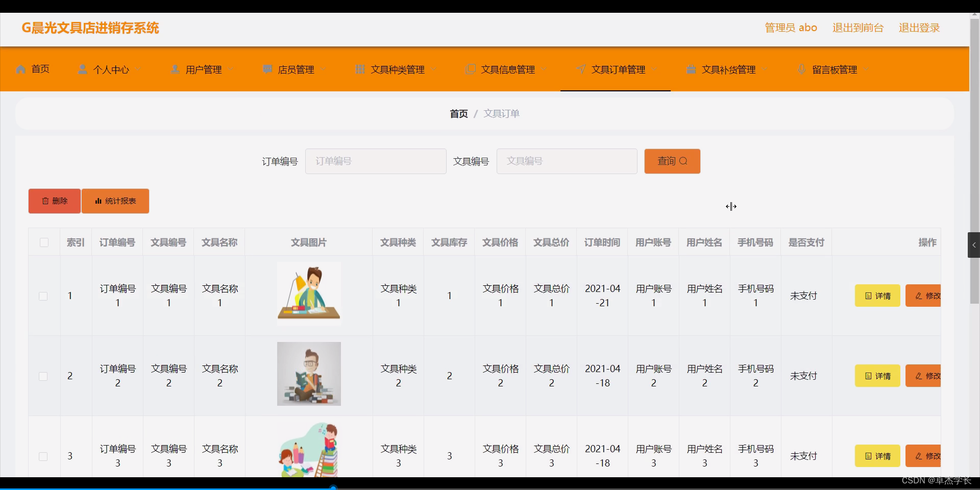Click 文具订单 breadcrumb text
980x490 pixels.
point(501,114)
